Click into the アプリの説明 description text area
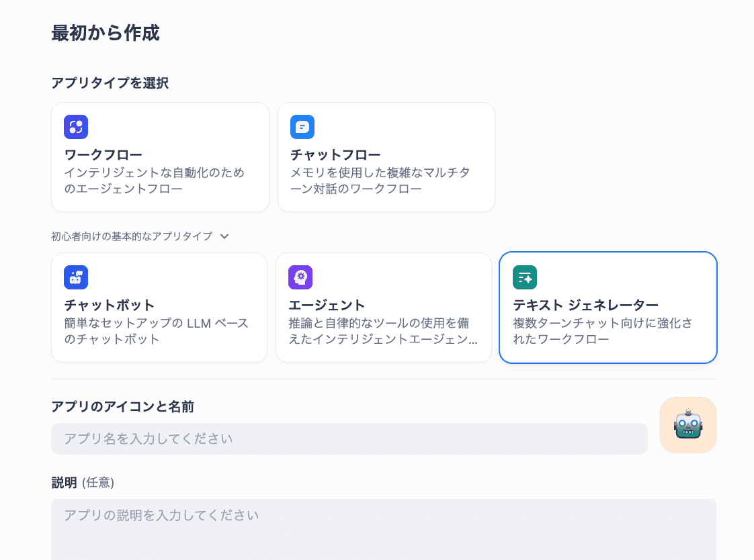 [383, 529]
